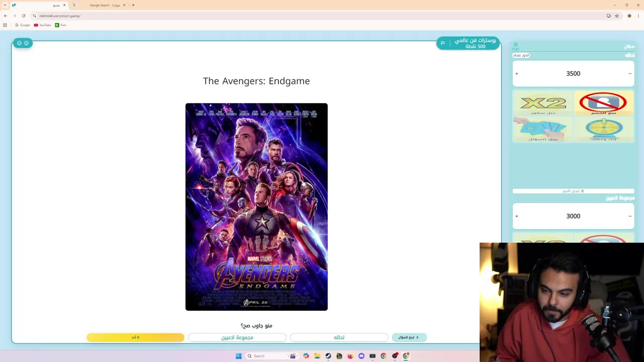
Task: Open the Chrome three-dot menu
Action: click(638, 16)
